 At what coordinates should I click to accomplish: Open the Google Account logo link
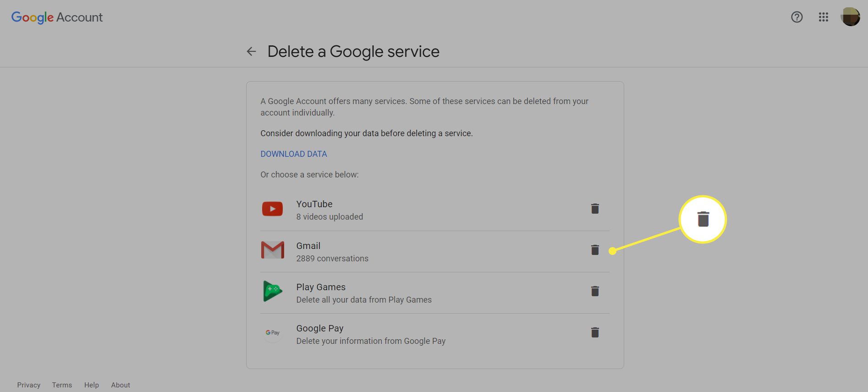[x=57, y=17]
